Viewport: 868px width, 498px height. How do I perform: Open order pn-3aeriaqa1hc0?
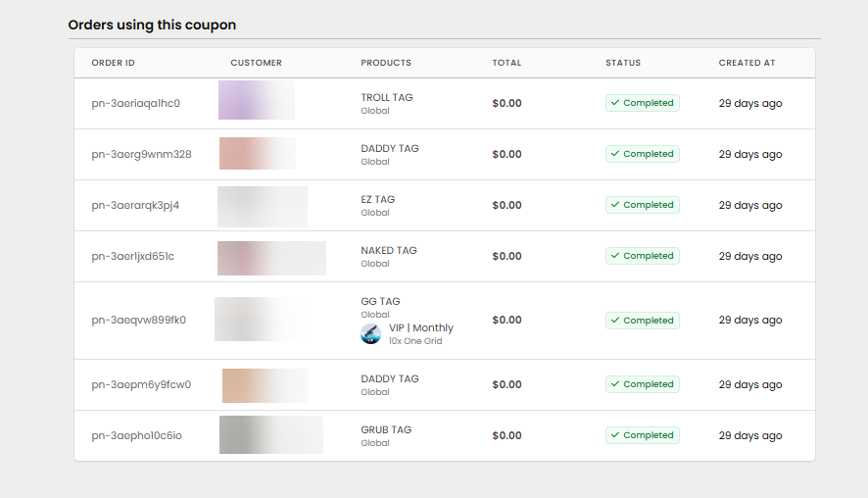(135, 103)
